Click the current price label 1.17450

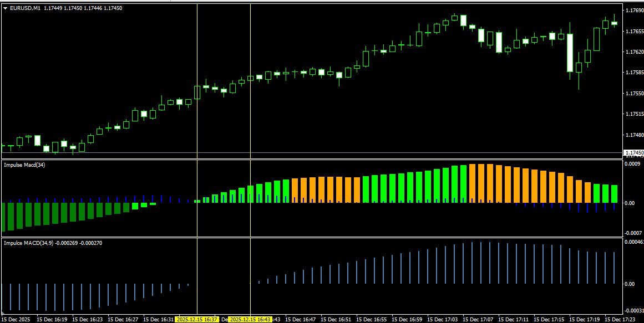tap(633, 153)
